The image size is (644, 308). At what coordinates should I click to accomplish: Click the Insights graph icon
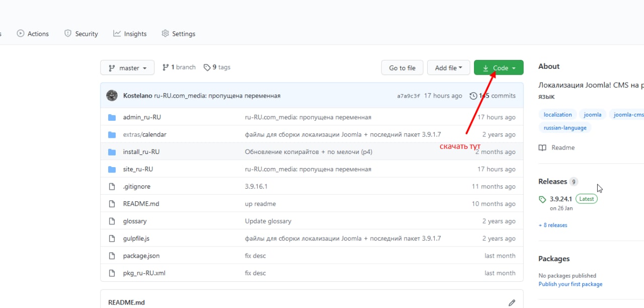[117, 34]
